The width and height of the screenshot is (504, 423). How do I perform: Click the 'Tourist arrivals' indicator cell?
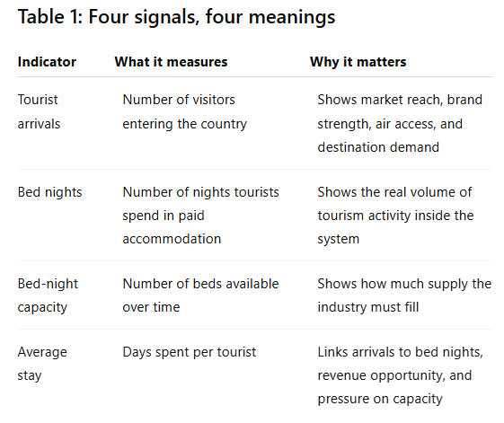(x=39, y=111)
